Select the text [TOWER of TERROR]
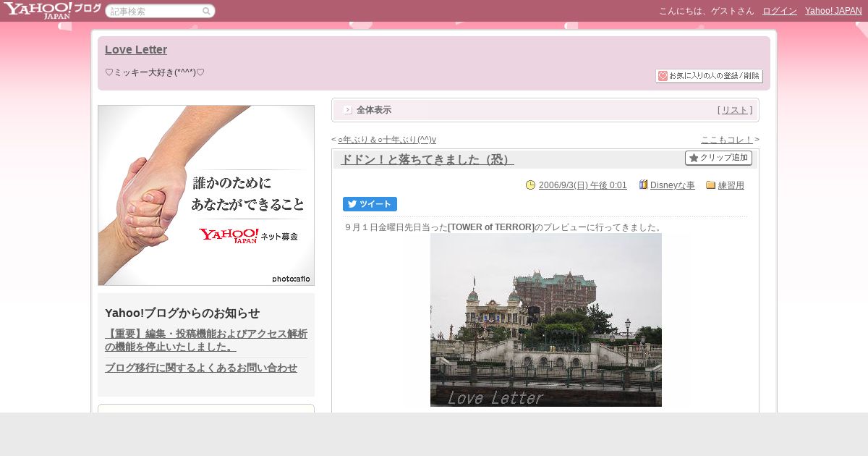868x456 pixels. (491, 227)
